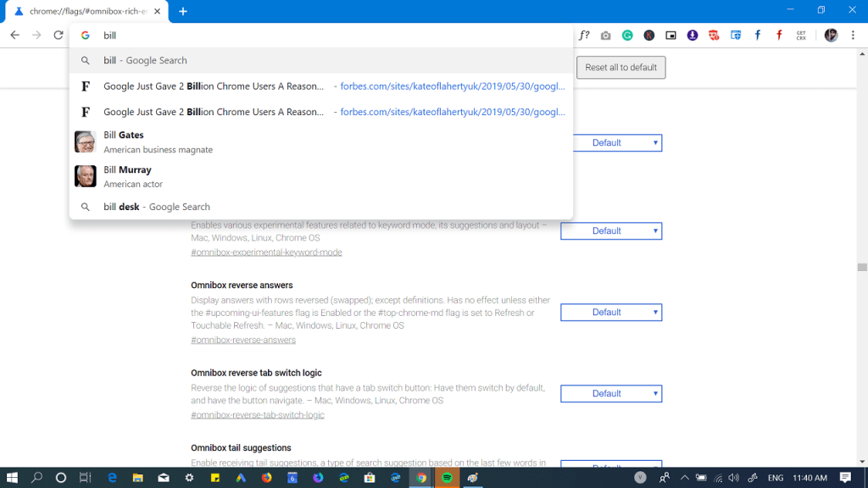Follow #omnibox-experimental-keyword-mode link
The image size is (868, 488).
click(x=266, y=252)
